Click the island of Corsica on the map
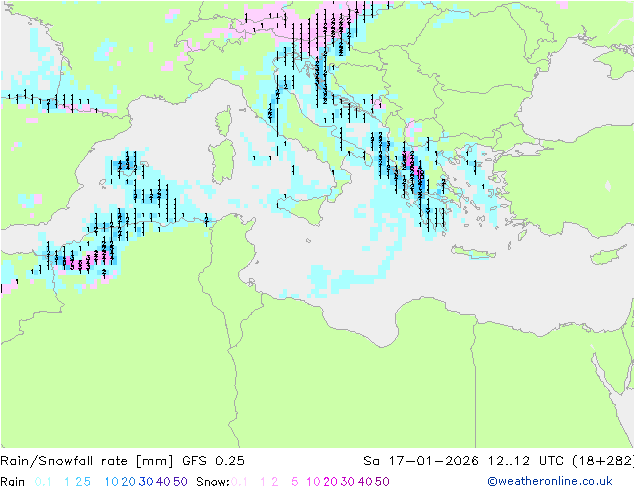Viewport: 634px width, 490px height. click(x=224, y=121)
